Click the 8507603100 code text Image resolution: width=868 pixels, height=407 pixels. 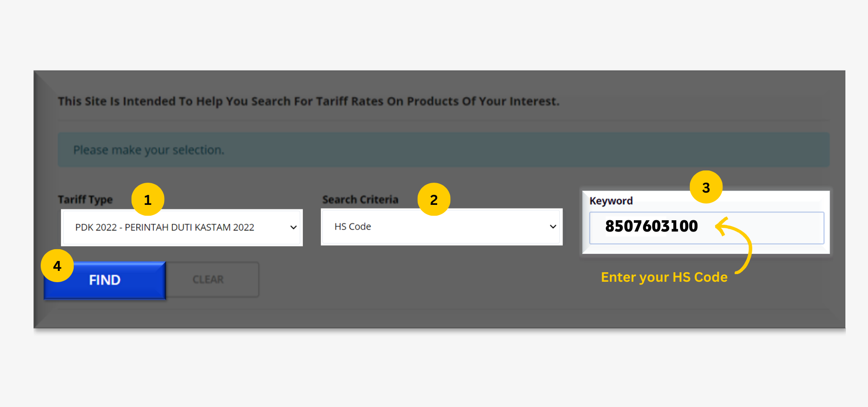651,226
